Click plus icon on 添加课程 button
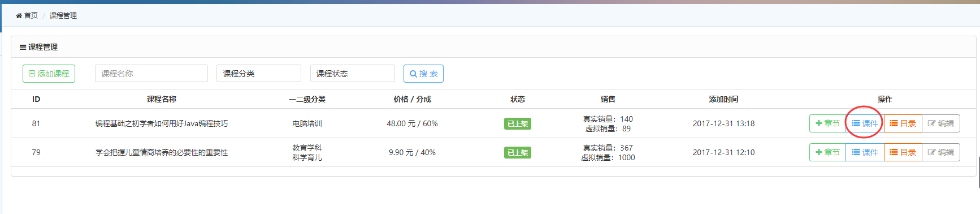This screenshot has width=980, height=214. pyautogui.click(x=32, y=74)
